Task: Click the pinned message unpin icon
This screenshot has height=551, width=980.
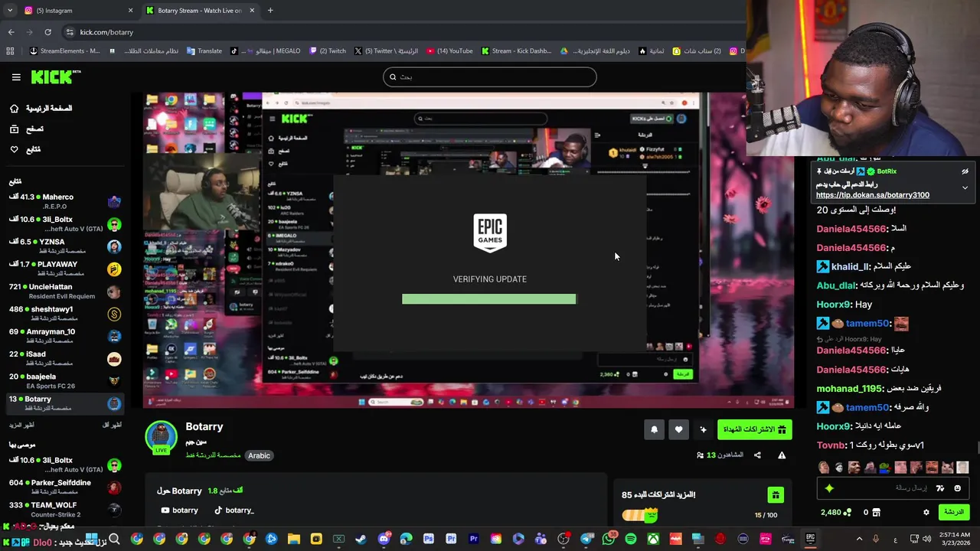Action: click(965, 171)
